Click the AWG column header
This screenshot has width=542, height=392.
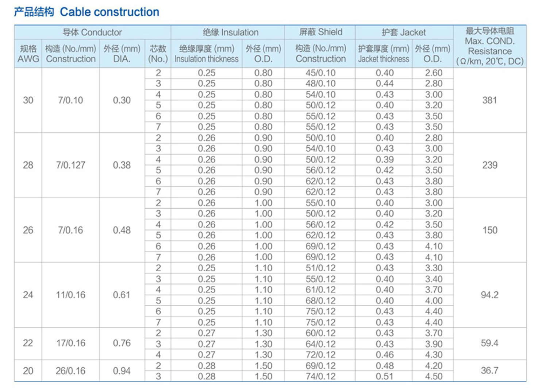click(x=28, y=54)
